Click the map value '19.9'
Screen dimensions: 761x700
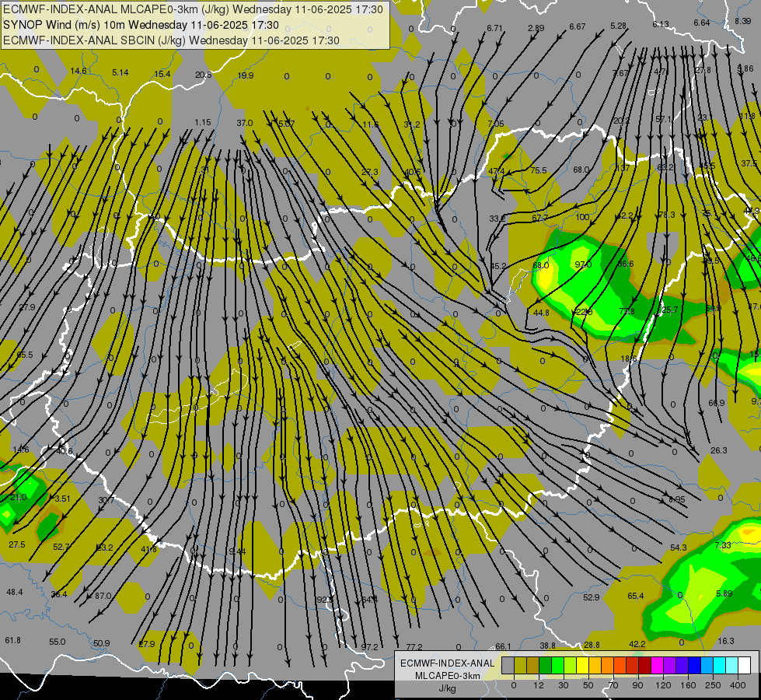246,75
